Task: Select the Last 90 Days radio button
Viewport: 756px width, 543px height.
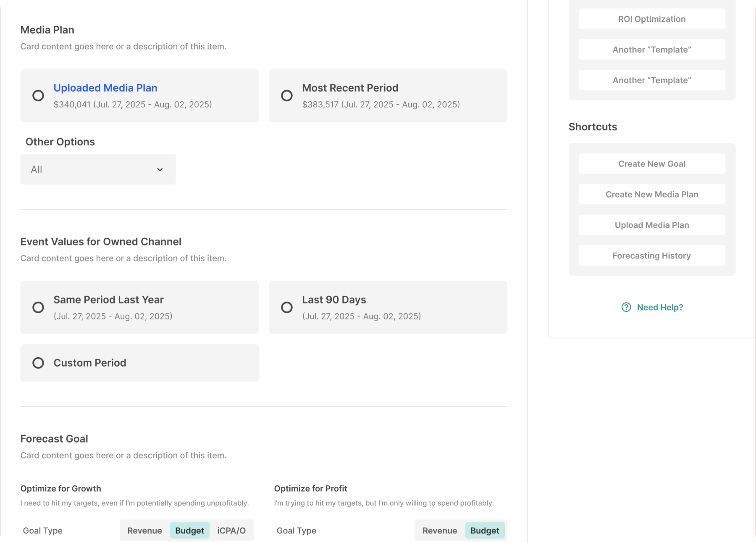Action: coord(287,308)
